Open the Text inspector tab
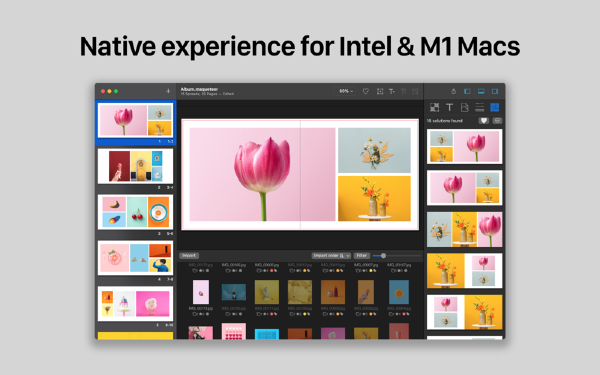600x375 pixels. pyautogui.click(x=450, y=108)
